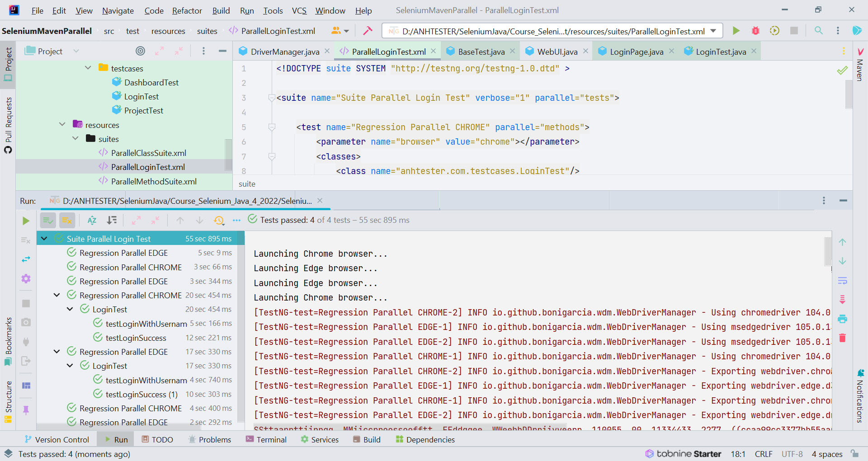This screenshot has width=868, height=461.
Task: Switch to DriverManager.java tab
Action: 285,52
